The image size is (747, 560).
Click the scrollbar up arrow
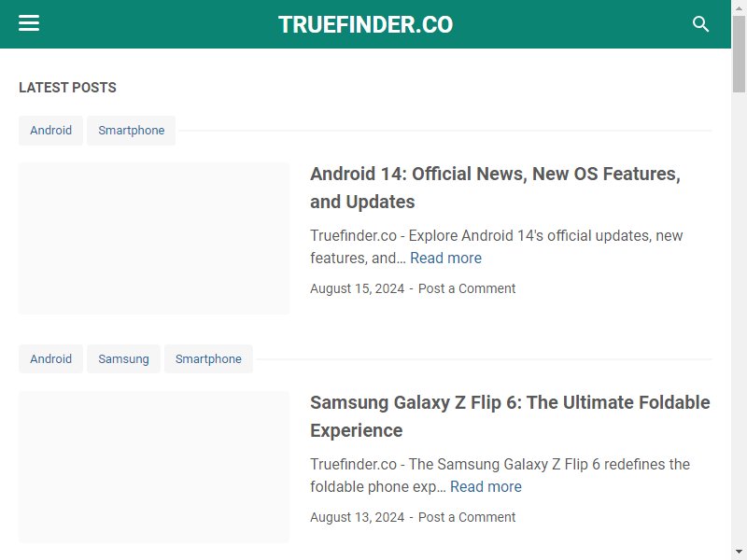pyautogui.click(x=739, y=7)
